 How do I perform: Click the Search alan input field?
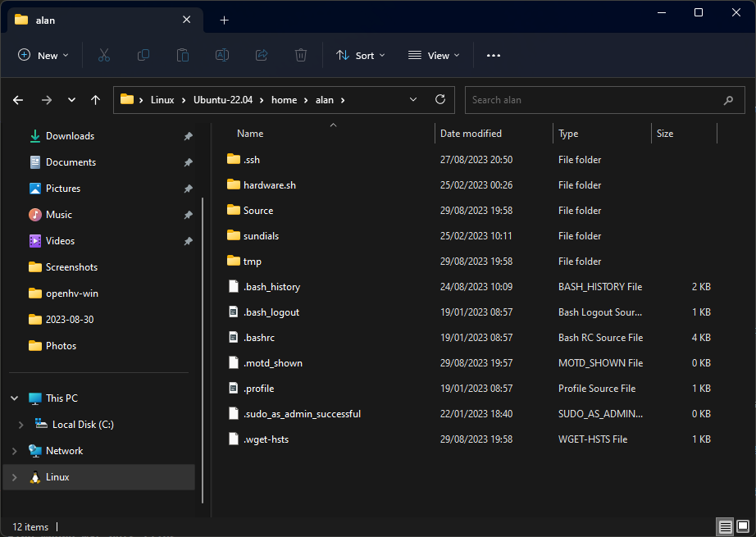click(594, 100)
